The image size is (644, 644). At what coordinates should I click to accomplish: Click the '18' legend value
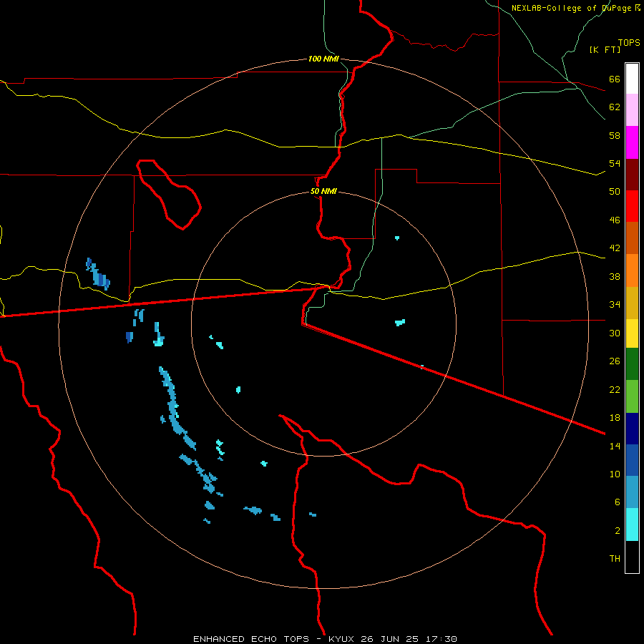615,417
